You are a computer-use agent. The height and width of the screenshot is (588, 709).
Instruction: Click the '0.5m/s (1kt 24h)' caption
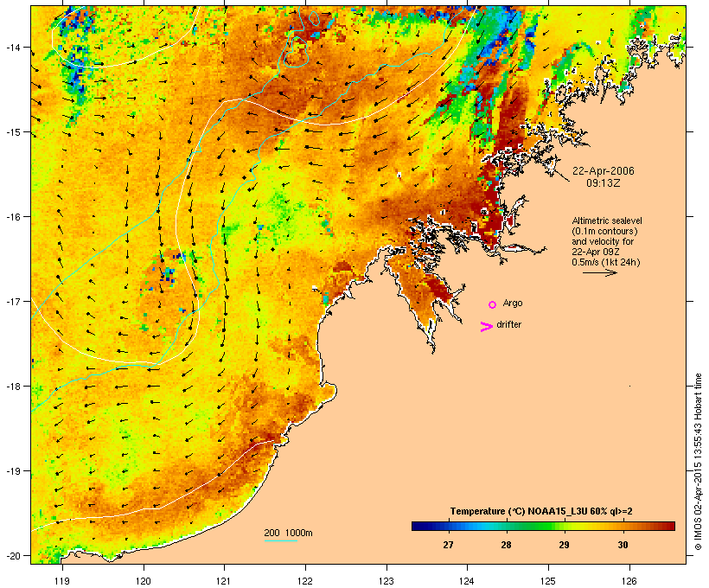click(606, 262)
